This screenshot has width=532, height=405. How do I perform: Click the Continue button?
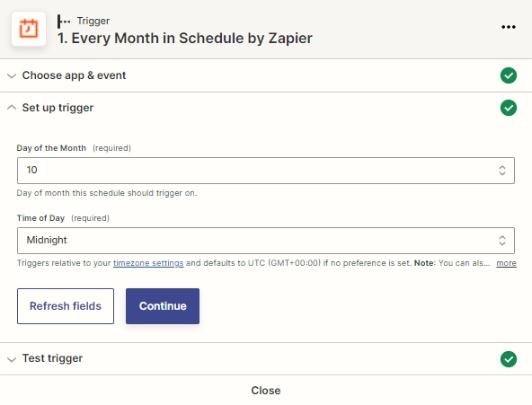pyautogui.click(x=163, y=306)
